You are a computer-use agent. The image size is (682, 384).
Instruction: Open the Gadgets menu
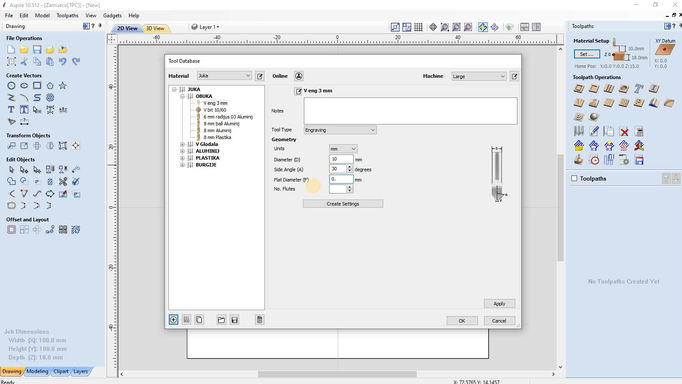112,15
